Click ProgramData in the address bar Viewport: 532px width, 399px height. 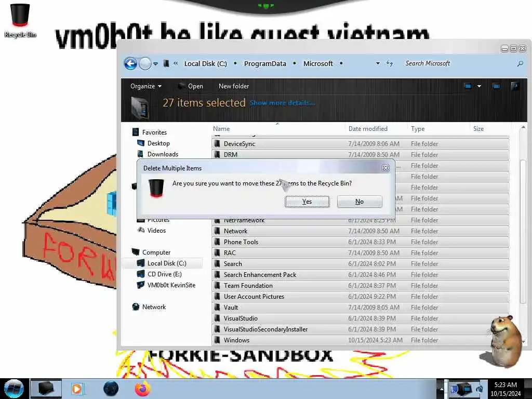coord(265,63)
